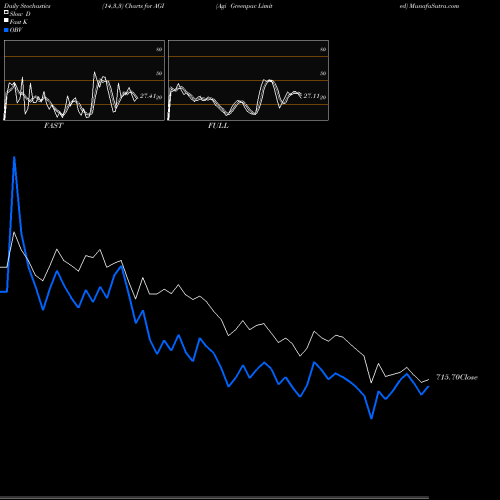Click the white Fast K legend swatch
The height and width of the screenshot is (500, 500).
[x=6, y=20]
